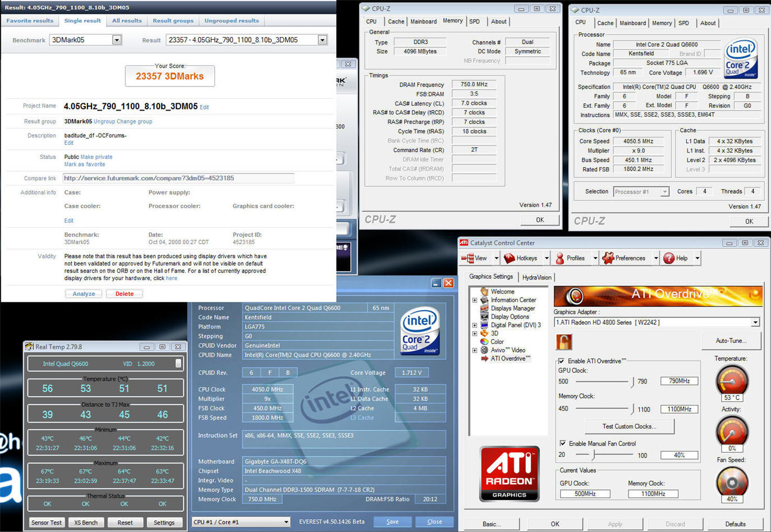Click Defaults button in Catalyst Control Center

coord(735,524)
